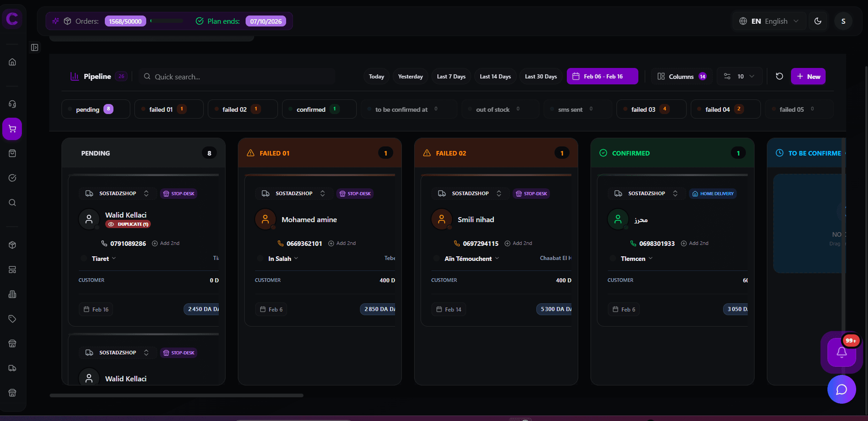Toggle the 'sms sent' status filter
This screenshot has width=868, height=421.
577,109
